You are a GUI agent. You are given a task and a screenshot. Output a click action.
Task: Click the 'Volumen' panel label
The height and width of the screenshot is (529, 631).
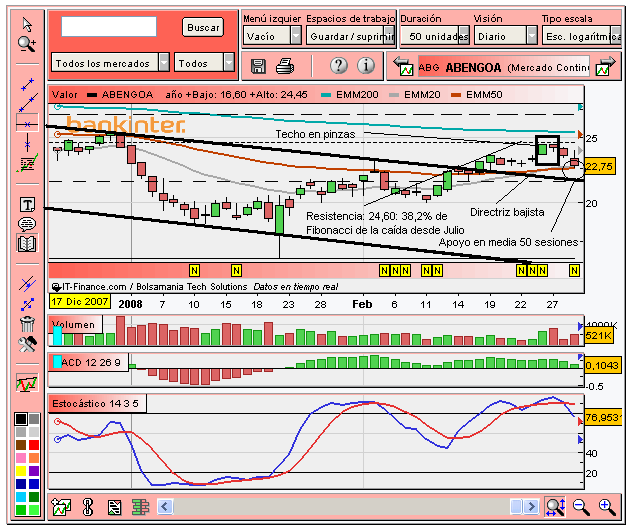pos(73,324)
